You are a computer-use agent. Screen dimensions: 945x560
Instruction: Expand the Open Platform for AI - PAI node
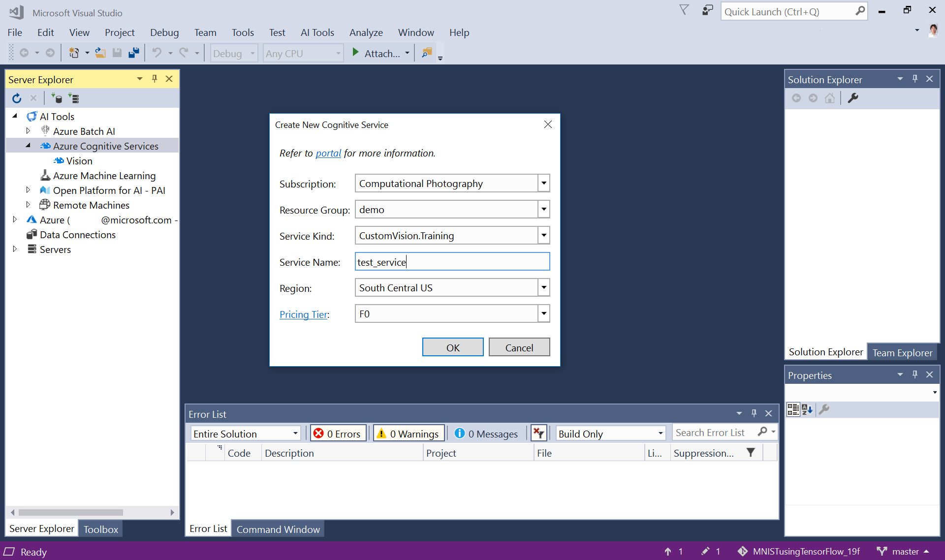(25, 190)
